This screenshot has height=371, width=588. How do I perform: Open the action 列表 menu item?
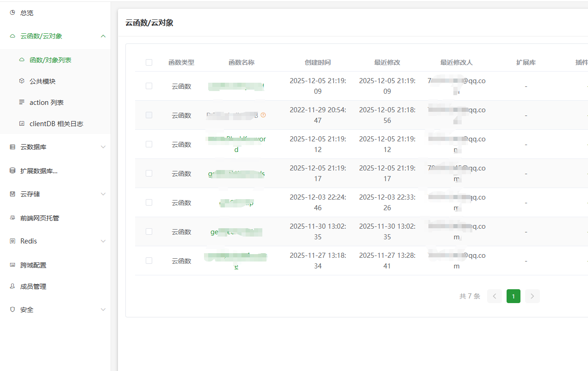(x=46, y=103)
